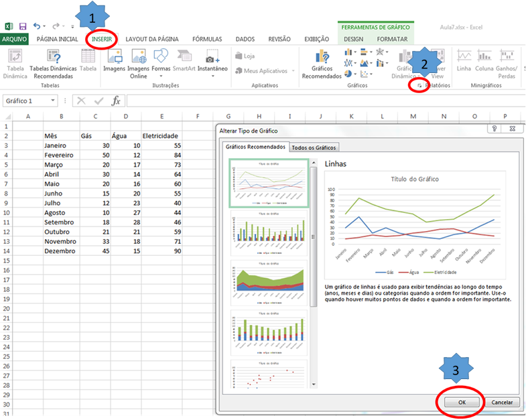Open the Loja app store

[x=245, y=56]
